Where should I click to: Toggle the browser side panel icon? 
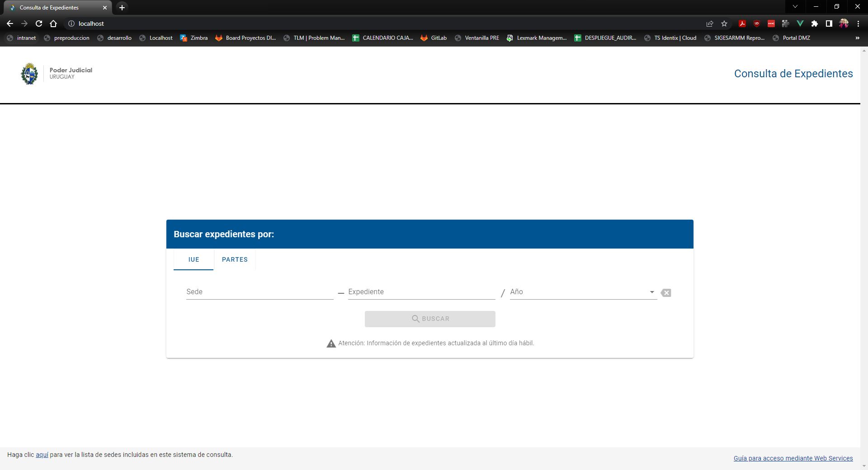point(829,23)
